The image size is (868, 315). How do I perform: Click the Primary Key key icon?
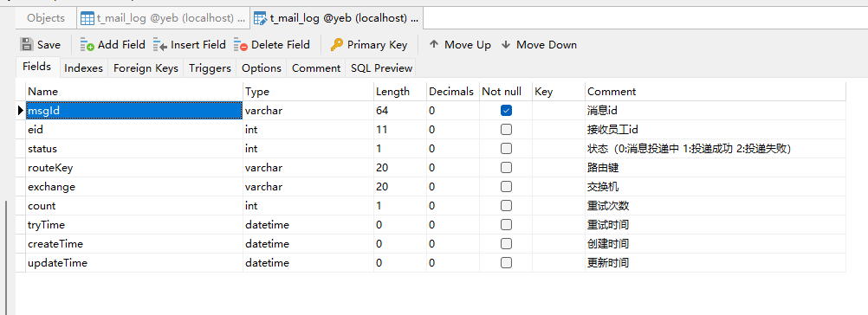tap(337, 45)
